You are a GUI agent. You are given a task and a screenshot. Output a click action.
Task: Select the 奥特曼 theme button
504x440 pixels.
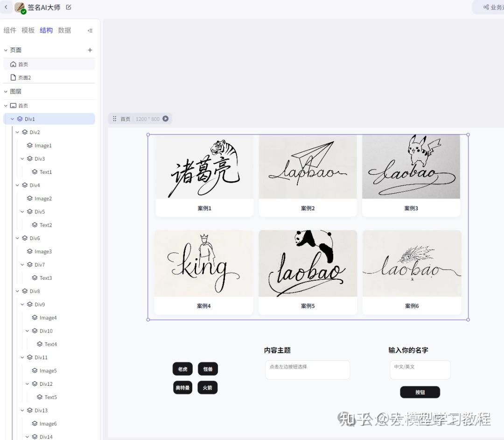click(182, 388)
